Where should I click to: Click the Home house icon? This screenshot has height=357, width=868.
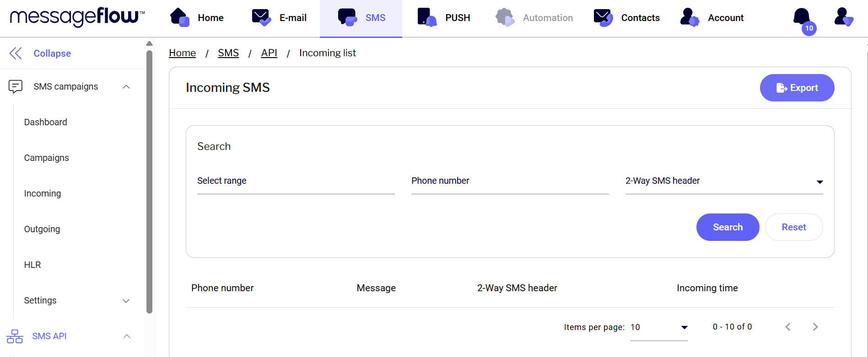pos(179,17)
